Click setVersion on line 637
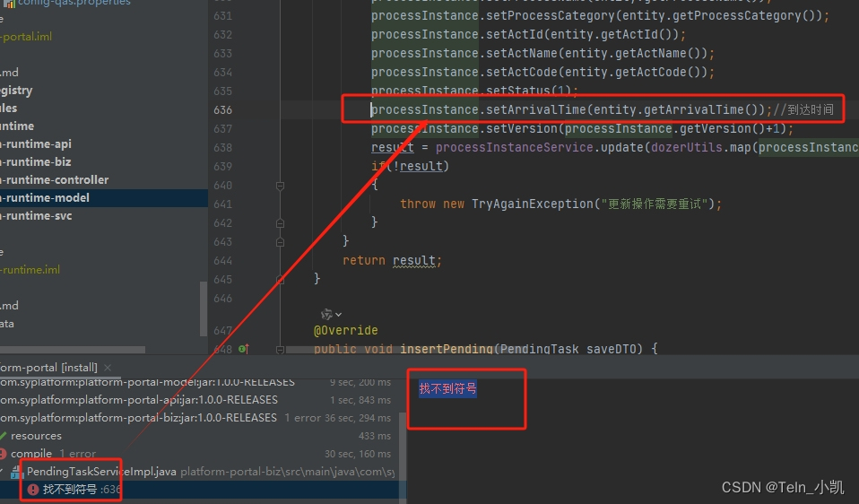 [522, 129]
